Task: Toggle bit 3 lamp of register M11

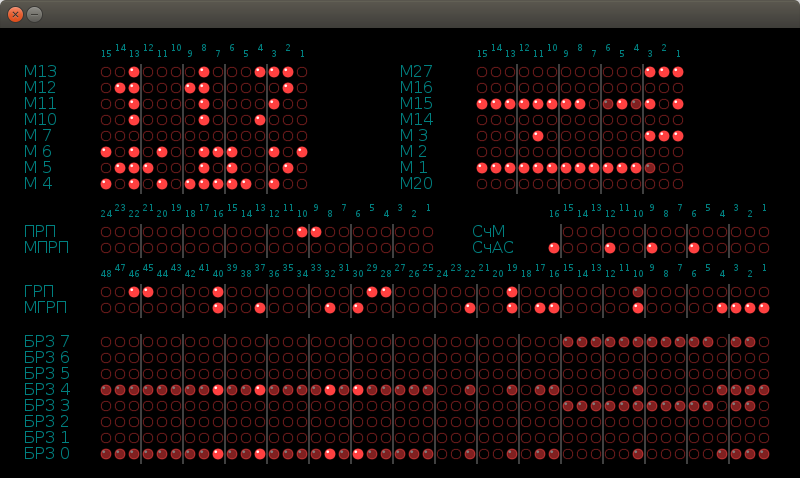Action: tap(274, 104)
